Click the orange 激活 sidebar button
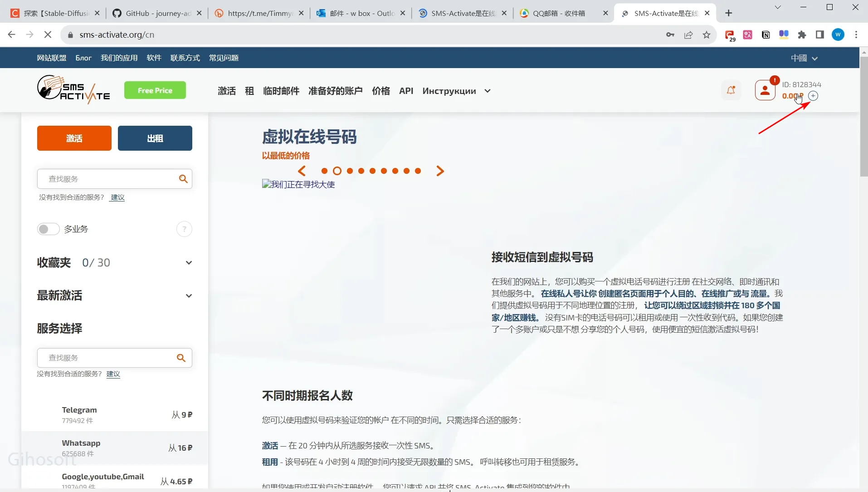Image resolution: width=868 pixels, height=492 pixels. [x=74, y=138]
